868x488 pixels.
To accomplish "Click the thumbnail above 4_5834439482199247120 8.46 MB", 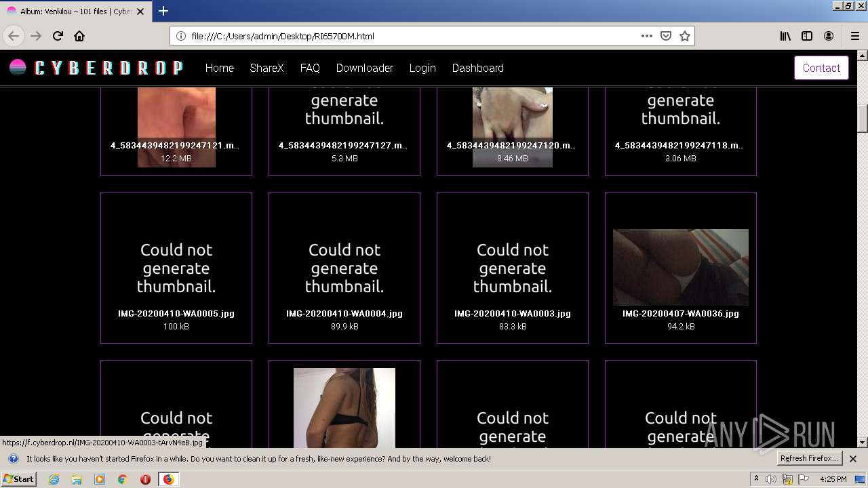I will [513, 127].
